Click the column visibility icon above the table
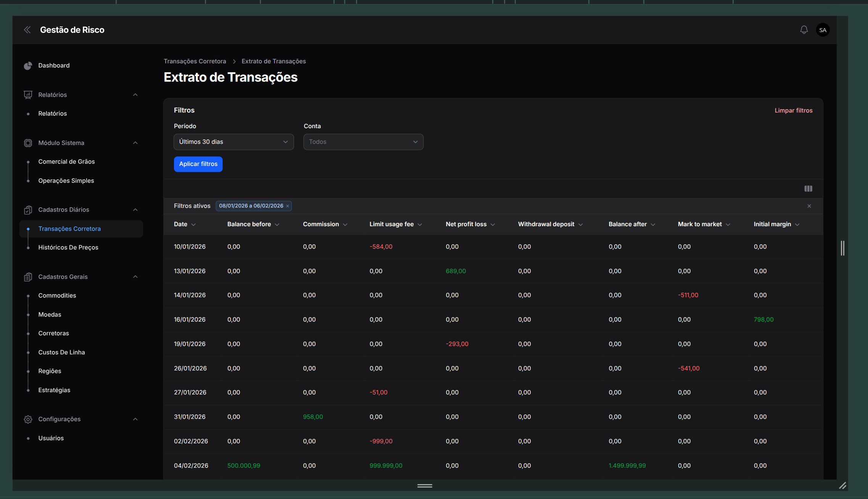The height and width of the screenshot is (499, 868). click(808, 188)
